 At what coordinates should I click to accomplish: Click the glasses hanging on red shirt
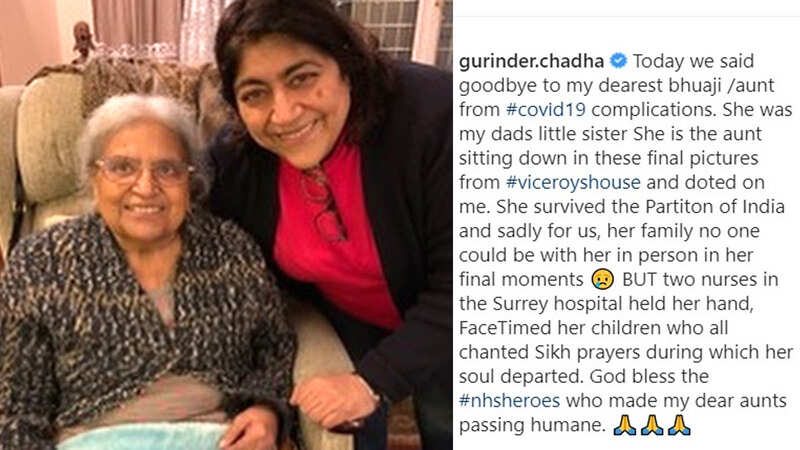pyautogui.click(x=323, y=204)
